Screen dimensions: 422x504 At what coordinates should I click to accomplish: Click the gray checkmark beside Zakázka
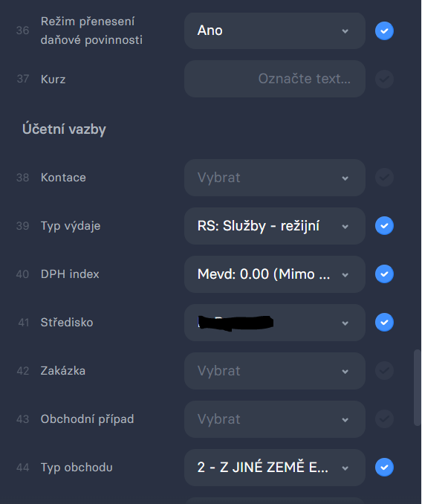coord(384,371)
